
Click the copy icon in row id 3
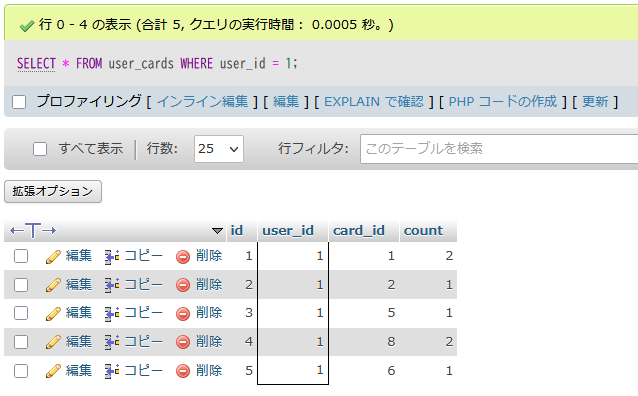(112, 314)
